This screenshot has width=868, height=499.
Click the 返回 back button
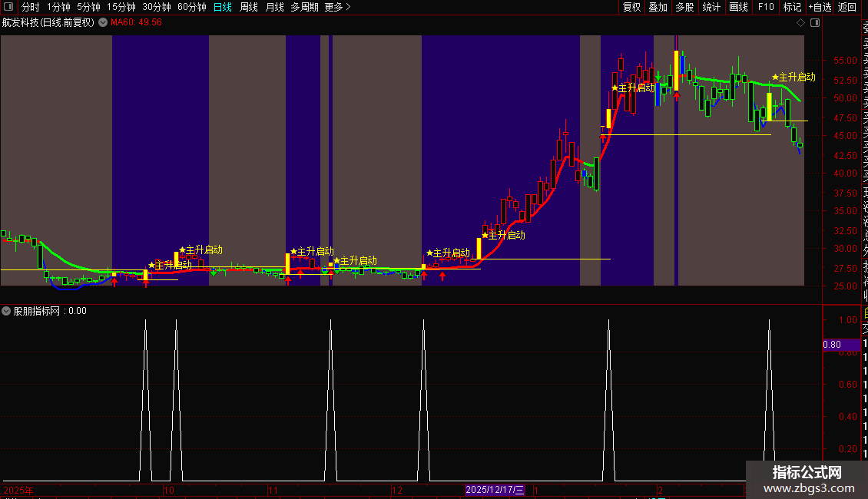[x=847, y=7]
